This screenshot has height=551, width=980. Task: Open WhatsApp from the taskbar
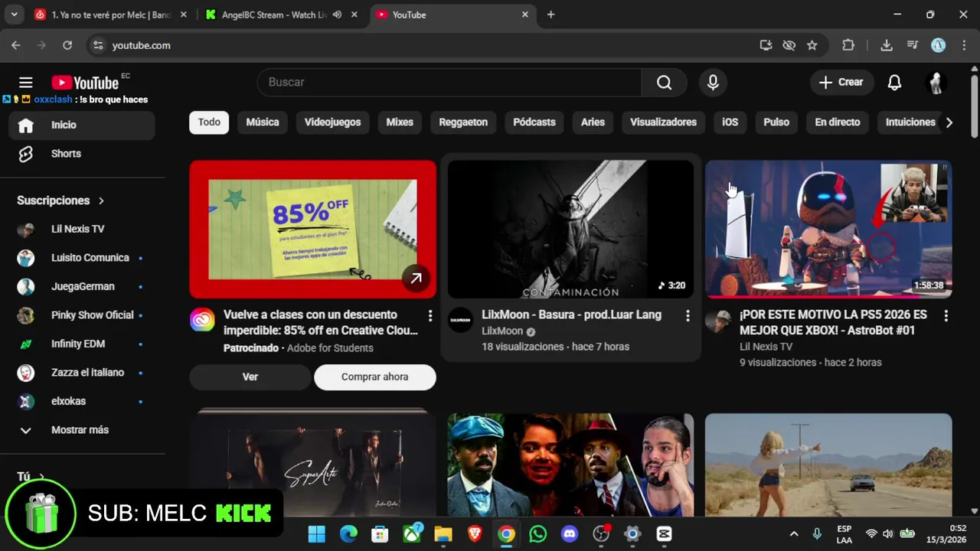click(x=538, y=533)
